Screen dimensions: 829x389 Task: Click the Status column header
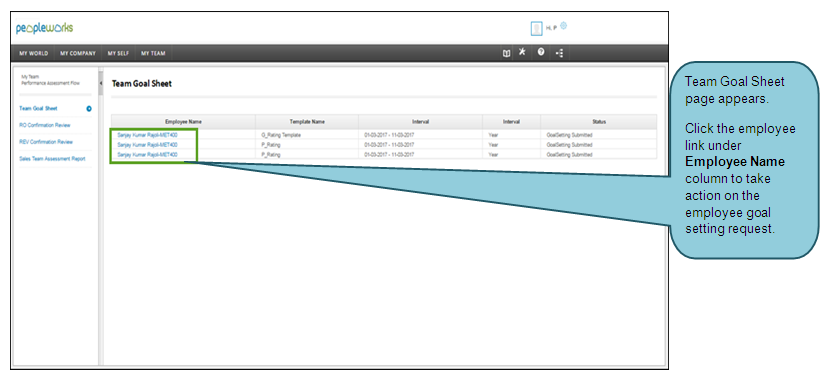coord(598,122)
